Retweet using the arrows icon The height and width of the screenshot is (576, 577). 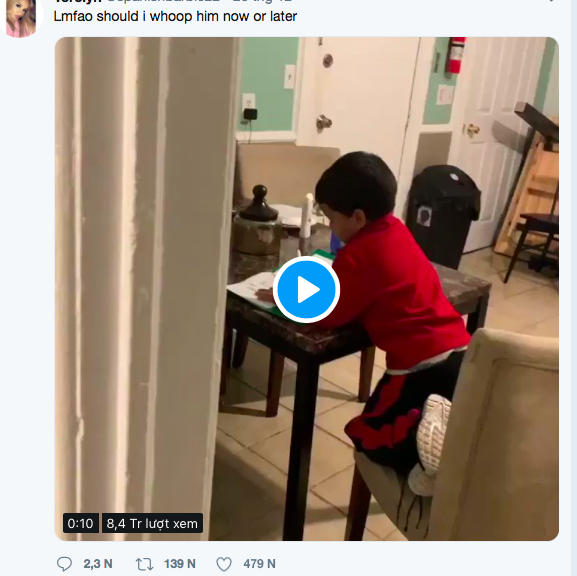click(x=144, y=564)
